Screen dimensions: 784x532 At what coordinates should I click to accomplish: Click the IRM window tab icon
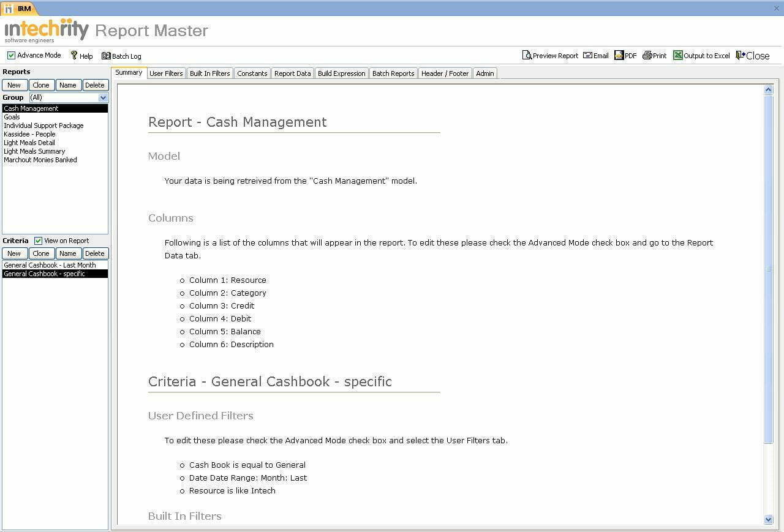(x=9, y=9)
